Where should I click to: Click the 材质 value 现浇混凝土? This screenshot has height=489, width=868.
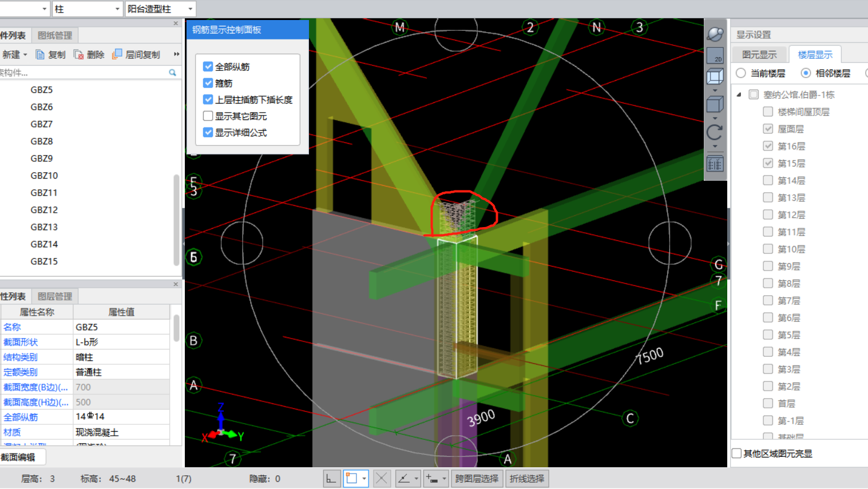click(x=121, y=432)
